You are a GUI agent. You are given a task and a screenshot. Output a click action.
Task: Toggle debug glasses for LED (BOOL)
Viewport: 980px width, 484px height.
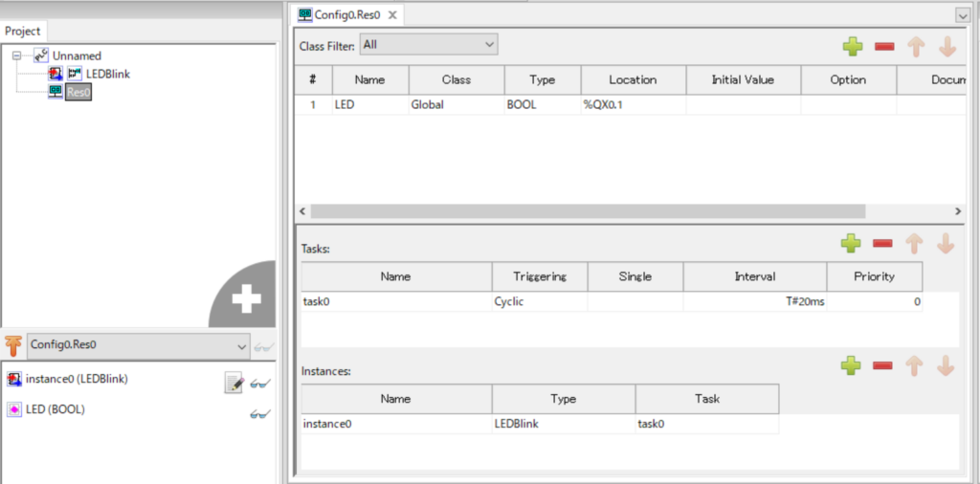(259, 413)
